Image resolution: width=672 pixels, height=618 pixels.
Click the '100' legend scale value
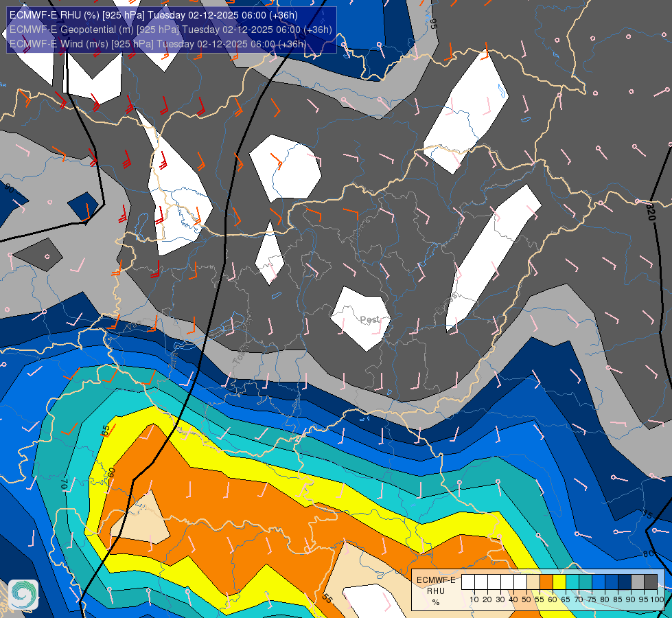pos(657,599)
